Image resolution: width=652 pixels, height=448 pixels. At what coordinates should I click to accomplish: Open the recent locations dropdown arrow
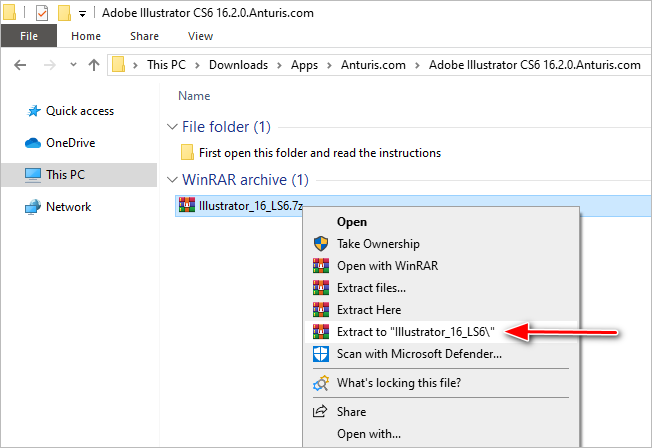tap(71, 65)
